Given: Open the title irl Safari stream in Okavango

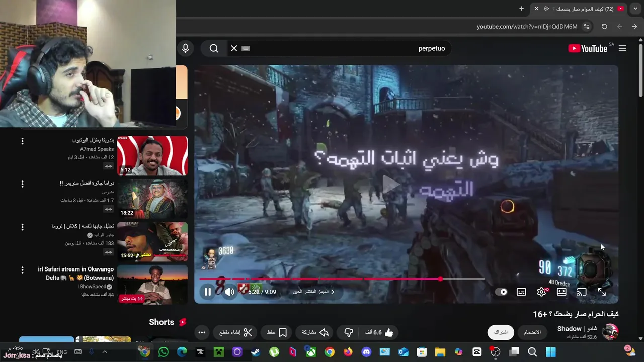Looking at the screenshot, I should 76,273.
